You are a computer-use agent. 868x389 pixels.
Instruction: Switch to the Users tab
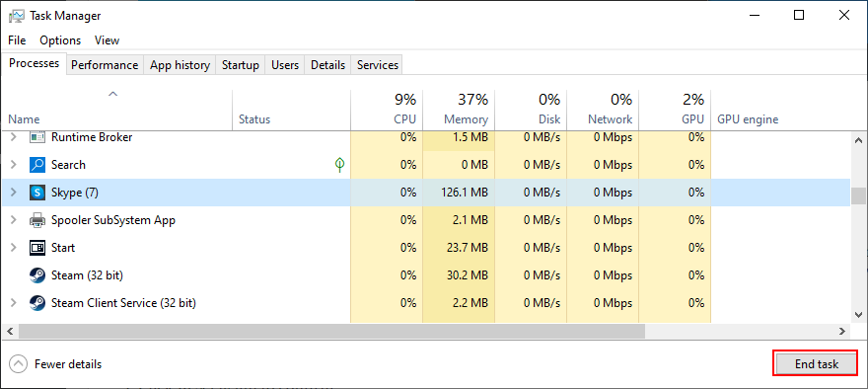(x=285, y=65)
